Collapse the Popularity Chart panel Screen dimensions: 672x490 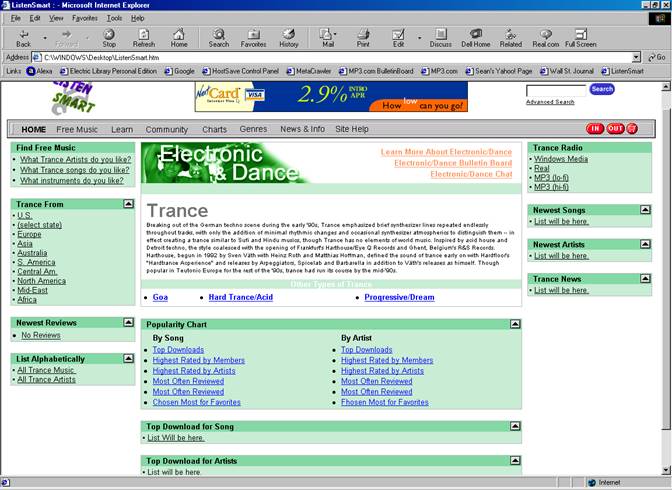(x=515, y=324)
